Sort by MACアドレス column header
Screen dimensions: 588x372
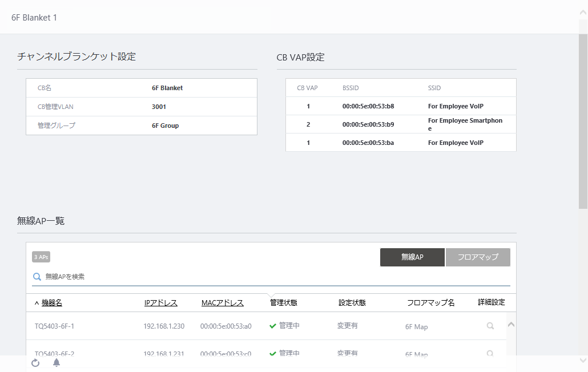pos(223,303)
